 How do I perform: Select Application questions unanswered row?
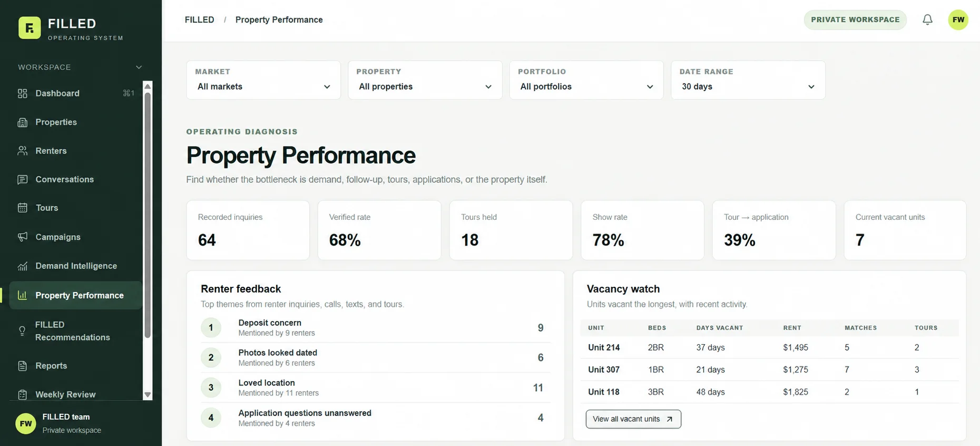(x=376, y=418)
